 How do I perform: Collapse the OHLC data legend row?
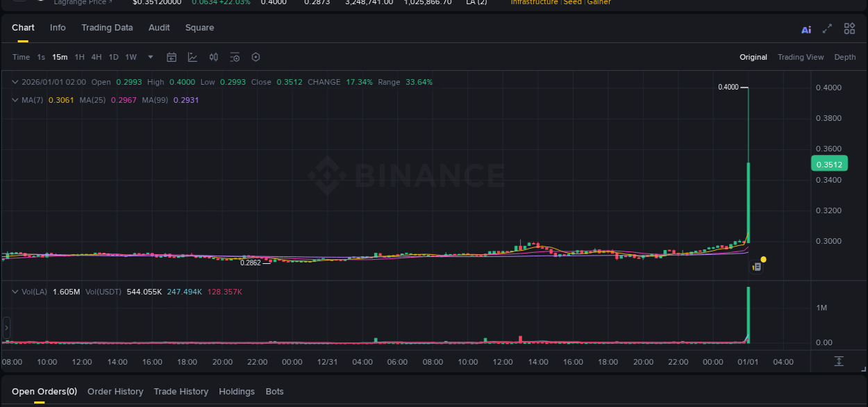[x=15, y=82]
